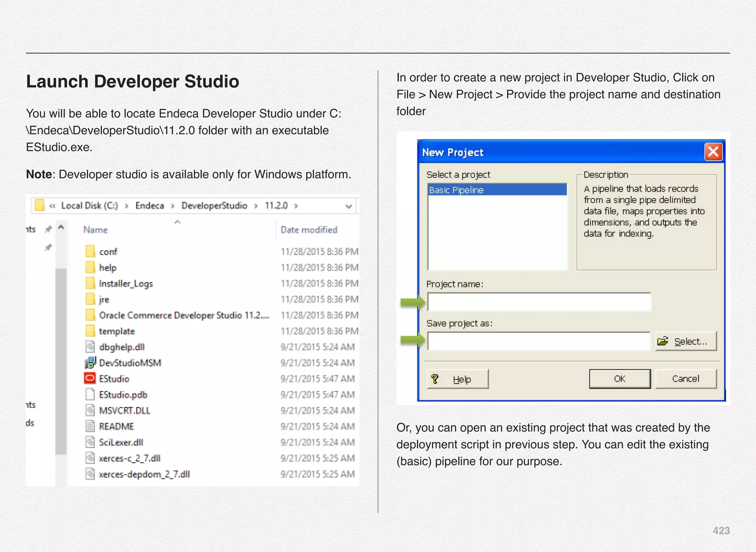Click Cancel in New Project dialog
Viewport: 756px width, 552px height.
pos(686,379)
